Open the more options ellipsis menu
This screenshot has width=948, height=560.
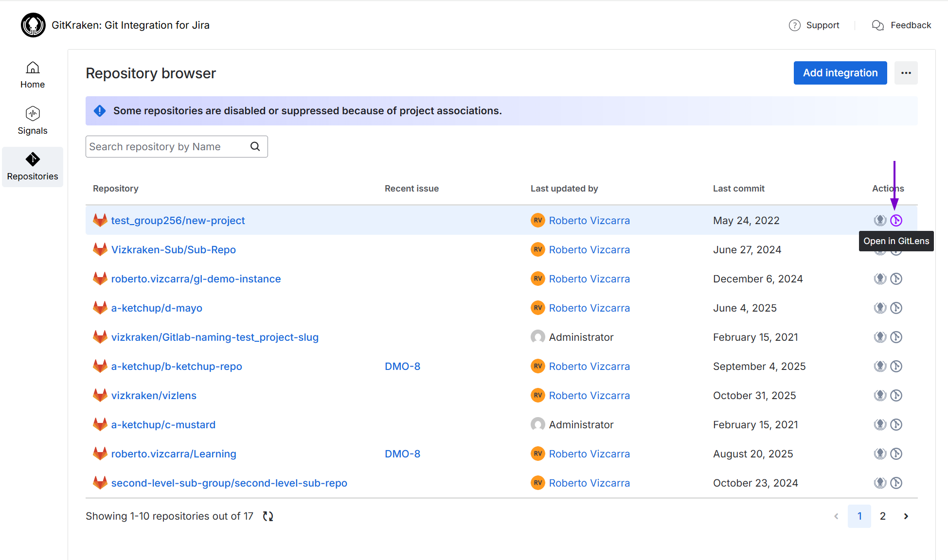coord(906,72)
